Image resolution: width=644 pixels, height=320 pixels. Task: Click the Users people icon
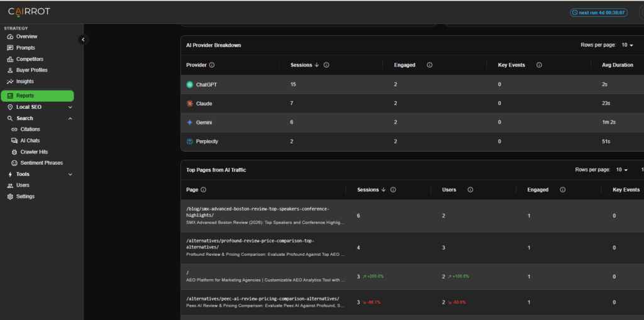(x=10, y=185)
